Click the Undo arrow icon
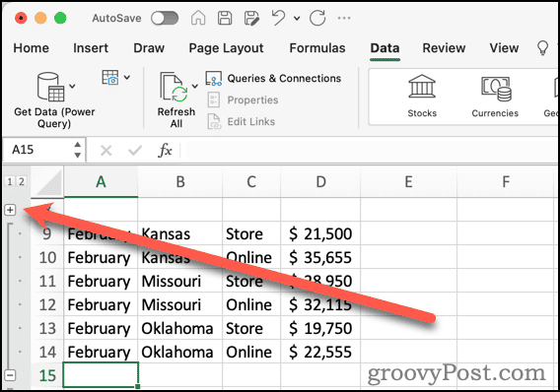Screen dimensions: 560x392 tap(279, 18)
